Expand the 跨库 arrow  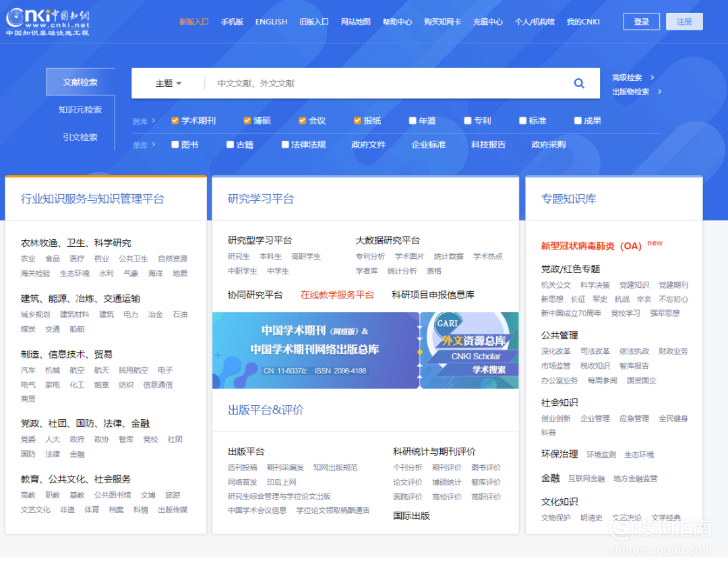coord(153,121)
